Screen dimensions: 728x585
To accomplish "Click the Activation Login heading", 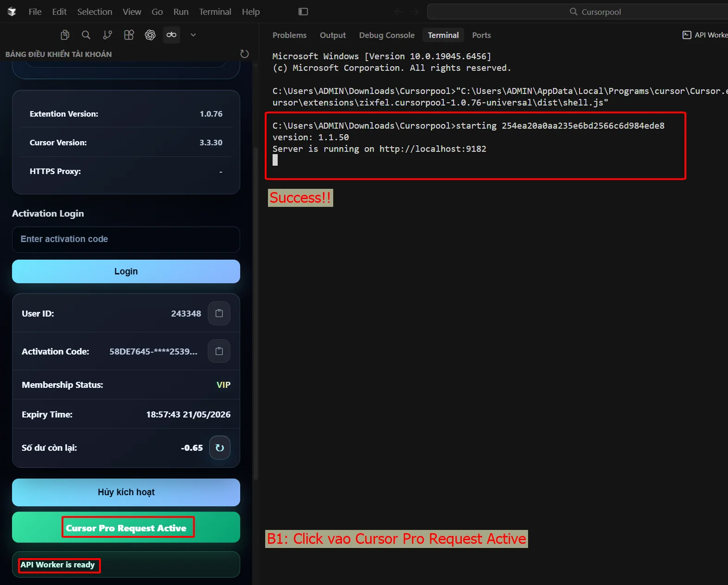I will pos(48,213).
